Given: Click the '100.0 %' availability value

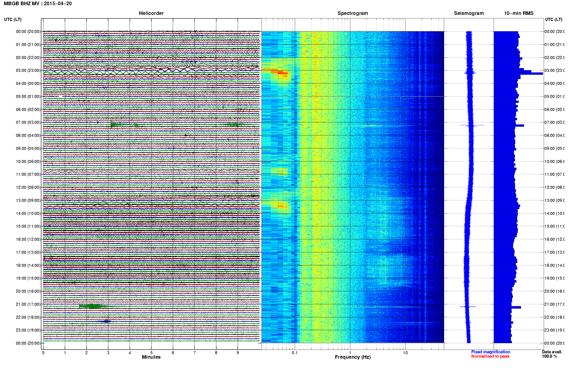Looking at the screenshot, I should point(549,356).
